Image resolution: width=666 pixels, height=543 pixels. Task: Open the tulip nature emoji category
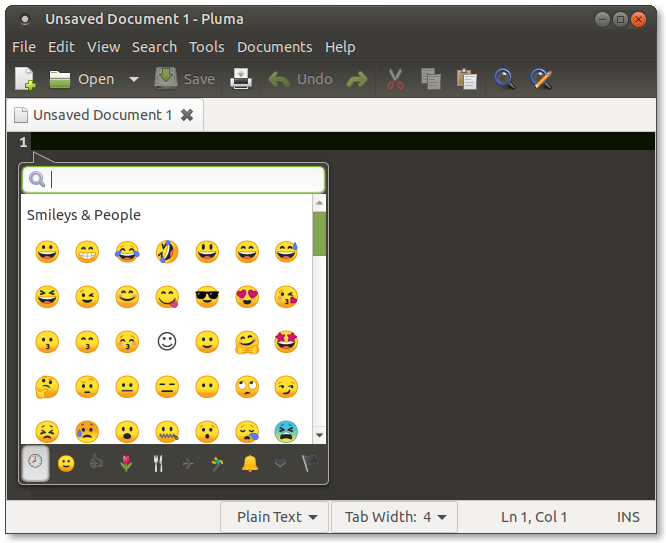pyautogui.click(x=126, y=463)
